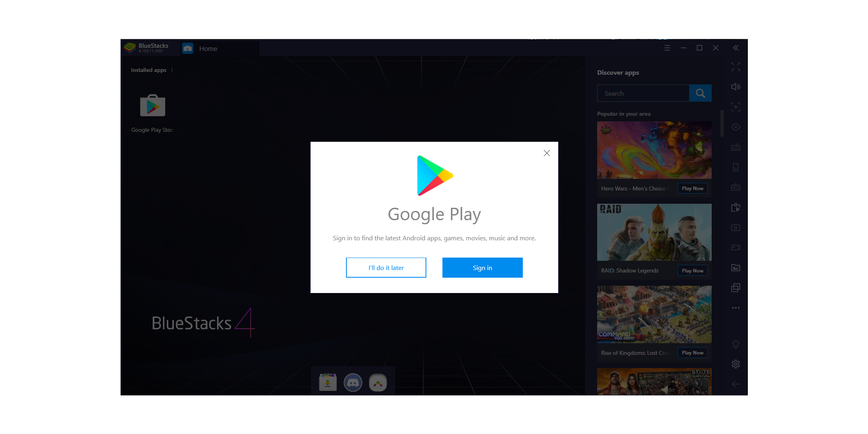Open Installed apps options menu dots
Viewport: 868px width, 434px height.
click(x=172, y=70)
